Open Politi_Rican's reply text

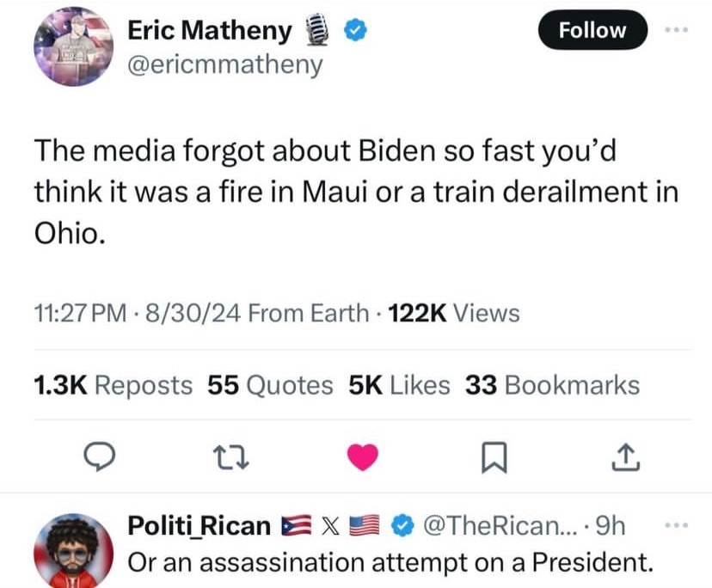387,562
